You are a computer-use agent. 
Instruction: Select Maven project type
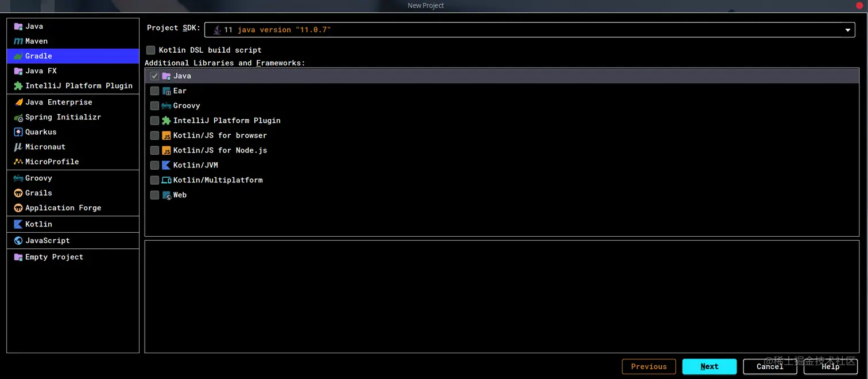(73, 41)
